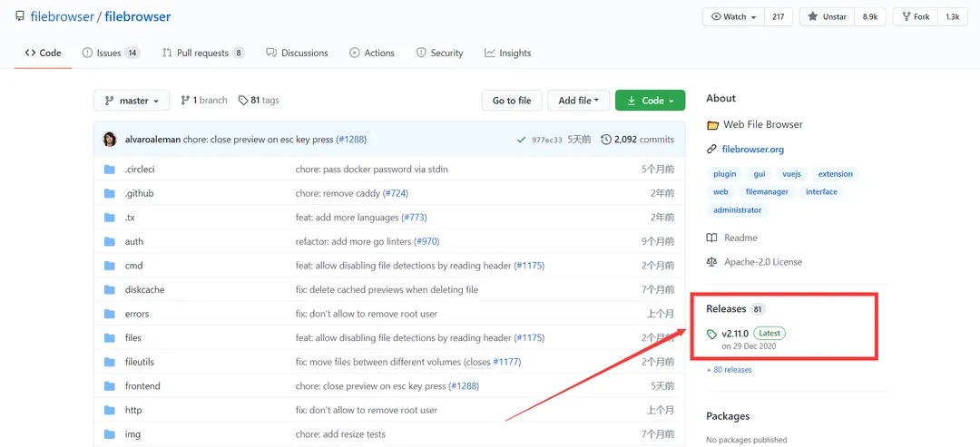Click the Unstar button
980x447 pixels.
(827, 17)
